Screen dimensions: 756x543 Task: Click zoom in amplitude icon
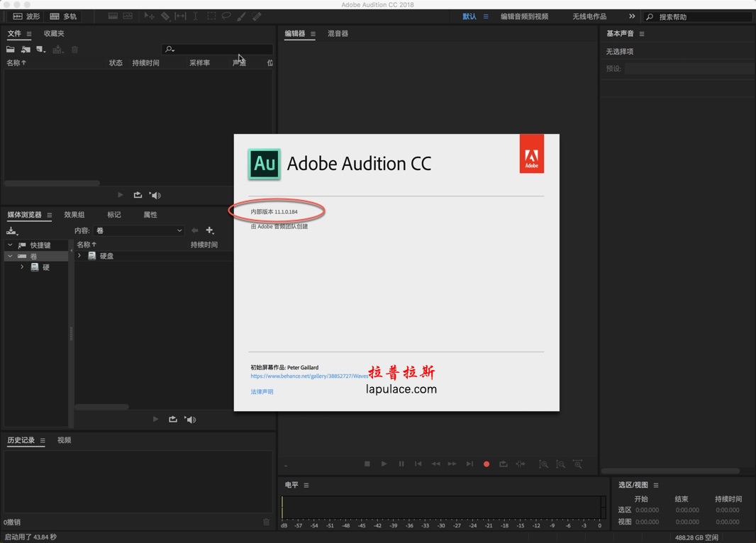click(543, 464)
